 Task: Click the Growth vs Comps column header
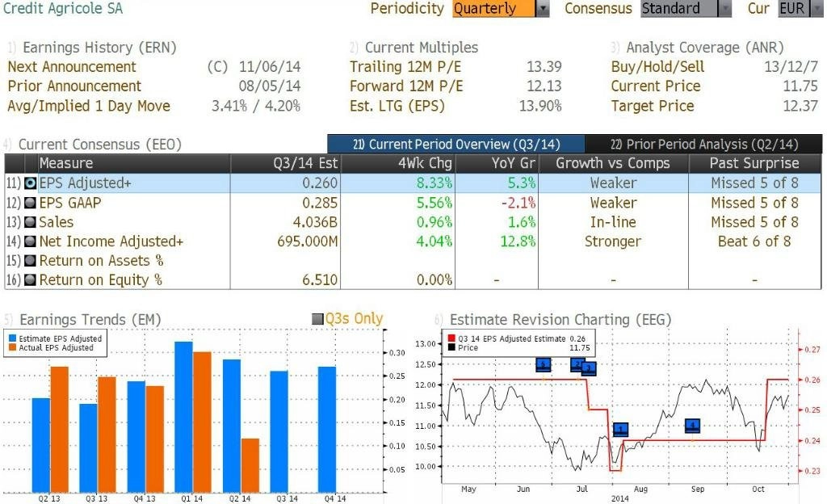point(614,163)
